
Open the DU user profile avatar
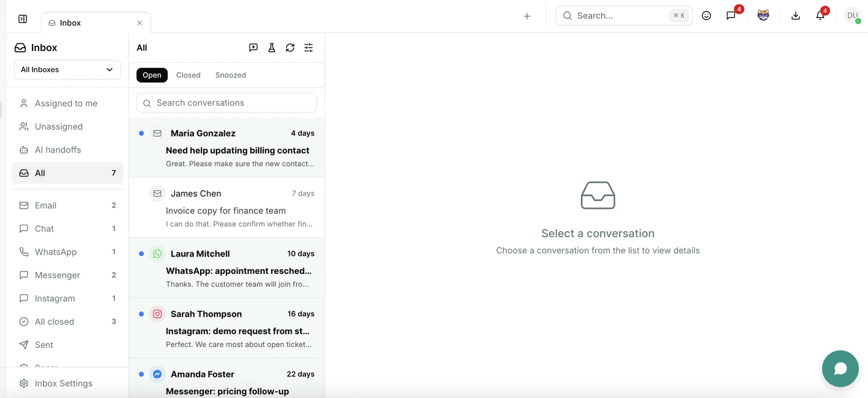click(x=852, y=16)
